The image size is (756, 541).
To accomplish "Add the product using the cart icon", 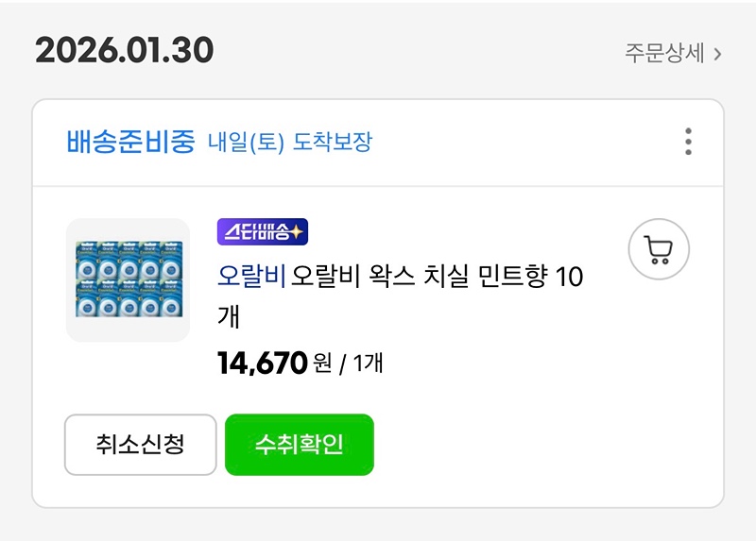I will (658, 249).
